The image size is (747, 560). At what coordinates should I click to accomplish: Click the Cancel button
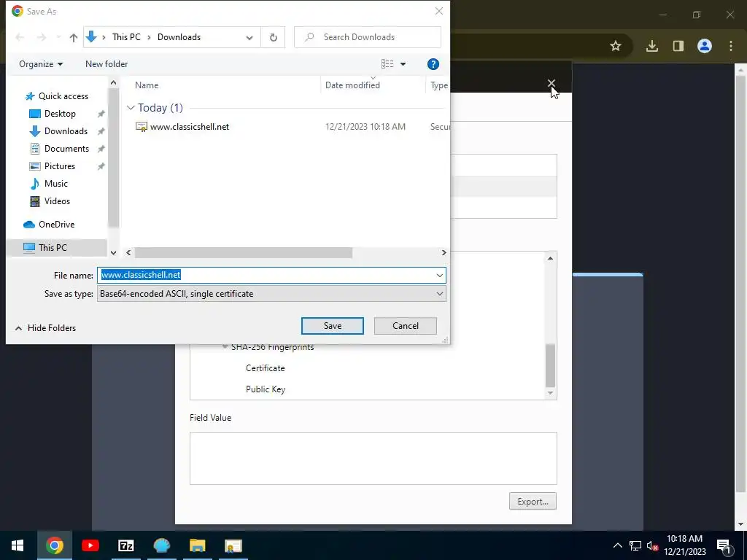406,326
